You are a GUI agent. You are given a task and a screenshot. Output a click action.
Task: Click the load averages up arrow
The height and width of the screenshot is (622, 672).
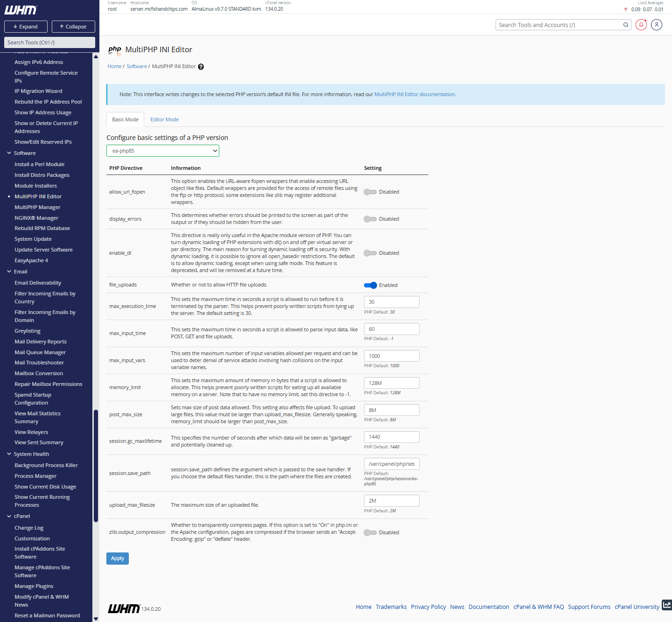[x=626, y=9]
